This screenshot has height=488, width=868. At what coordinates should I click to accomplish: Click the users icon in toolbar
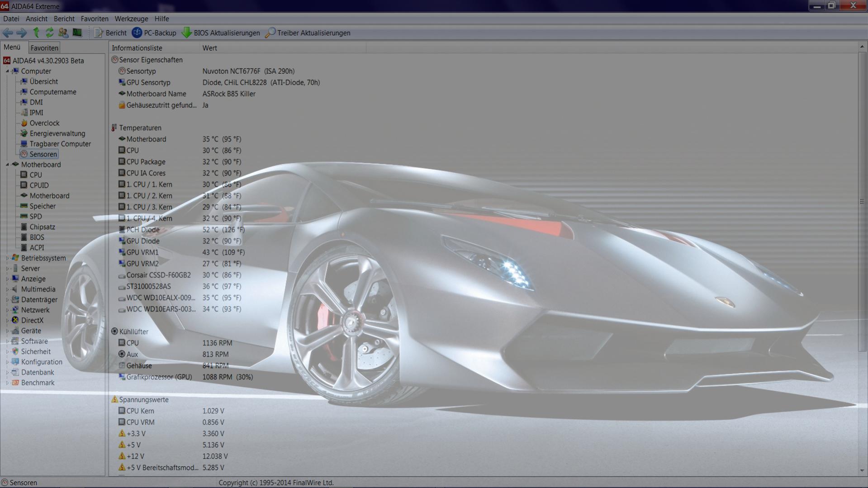63,33
